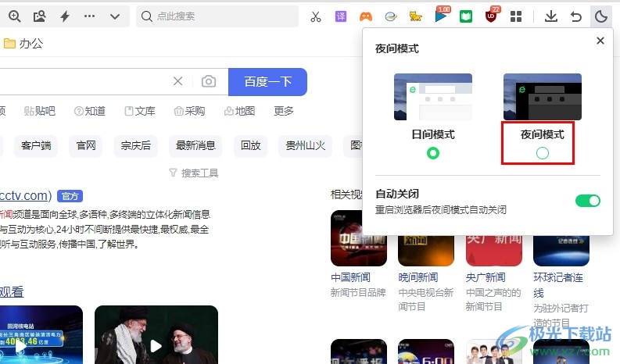The image size is (620, 364).
Task: Open the purple translate extension icon
Action: click(x=340, y=16)
